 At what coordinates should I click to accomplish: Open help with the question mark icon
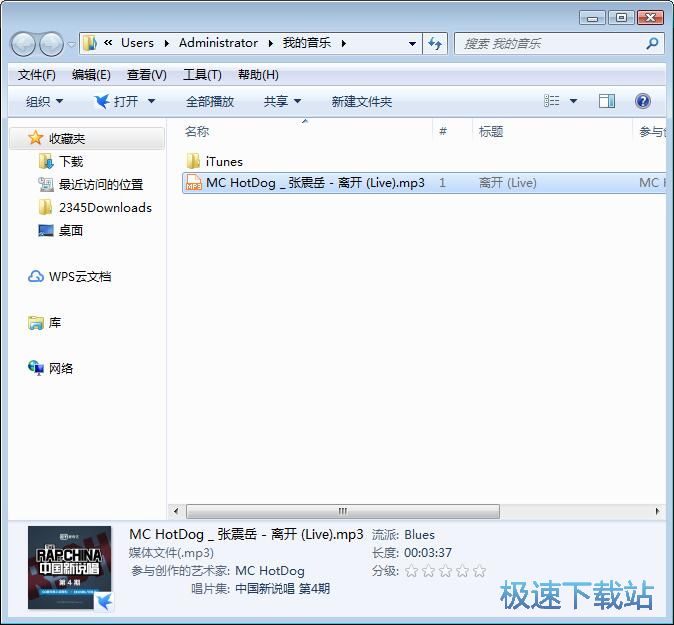coord(643,101)
